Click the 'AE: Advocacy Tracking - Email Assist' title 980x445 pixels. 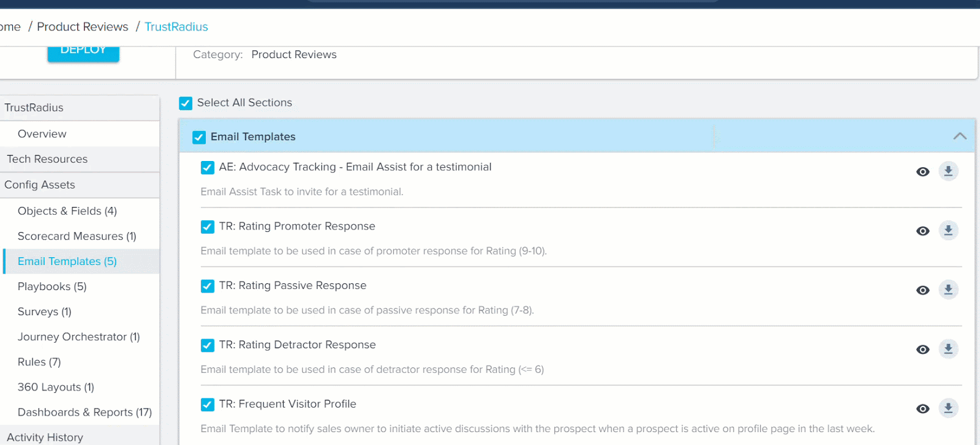[355, 167]
